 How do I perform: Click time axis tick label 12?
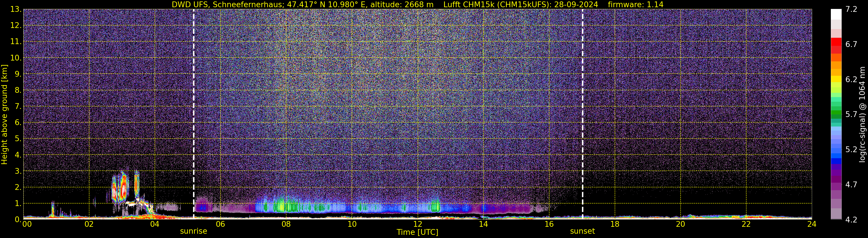tap(417, 224)
